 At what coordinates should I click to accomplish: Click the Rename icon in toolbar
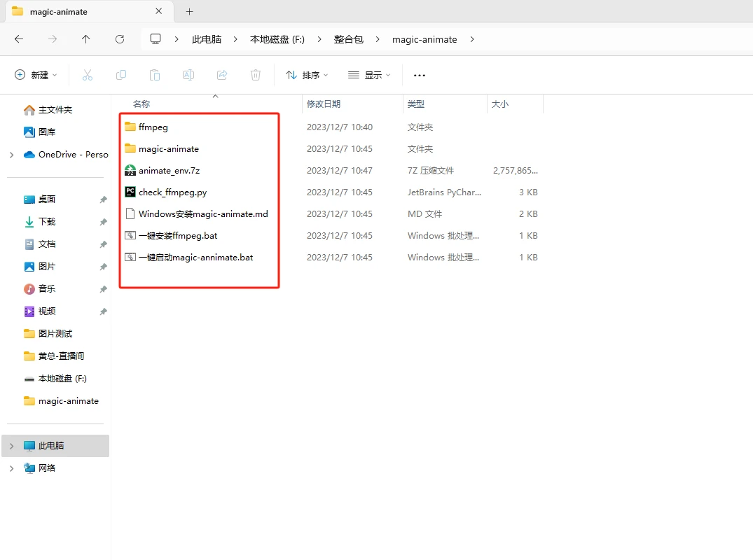coord(188,75)
